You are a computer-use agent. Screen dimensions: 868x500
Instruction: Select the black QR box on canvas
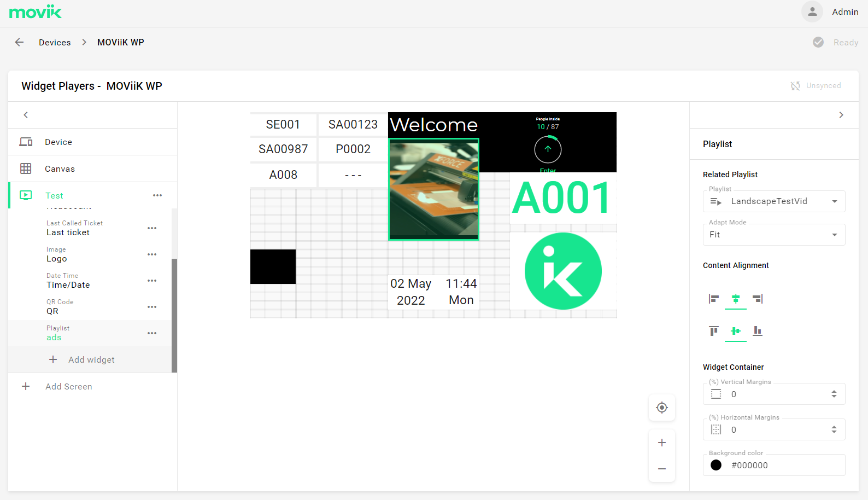pos(273,266)
